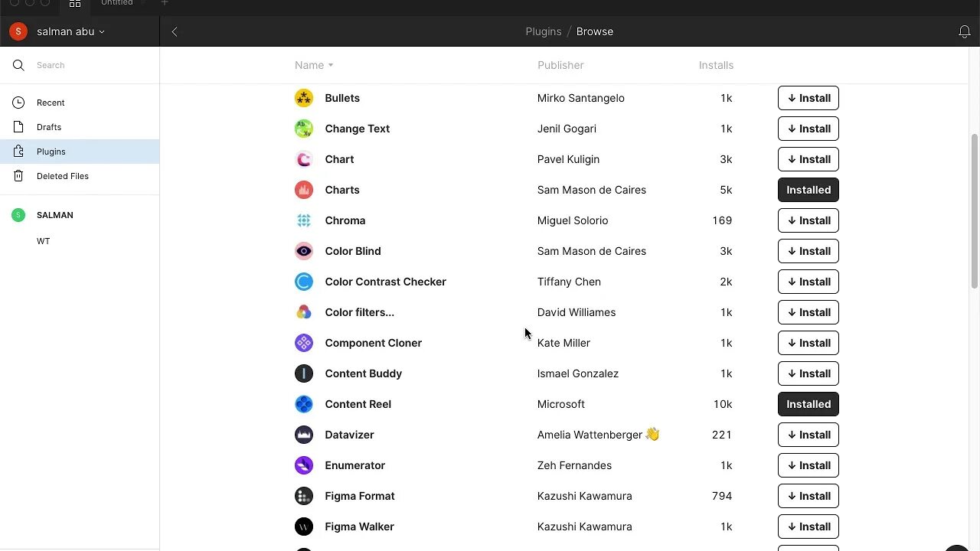Open the Untitled file tab
980x551 pixels.
pyautogui.click(x=117, y=3)
